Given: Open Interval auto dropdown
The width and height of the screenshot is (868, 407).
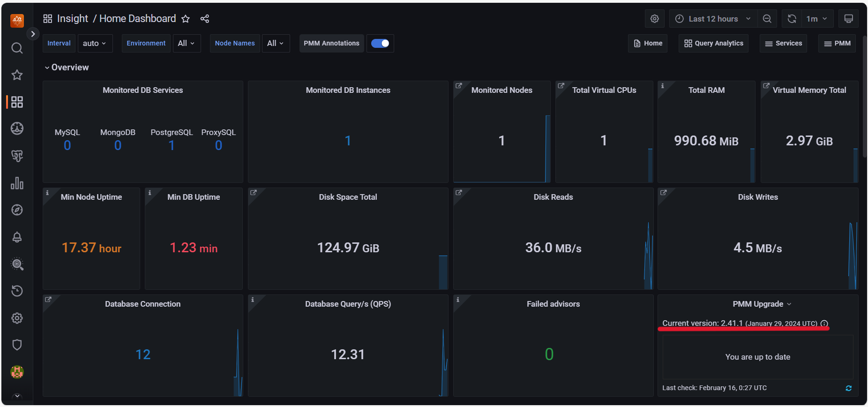Looking at the screenshot, I should click(95, 43).
